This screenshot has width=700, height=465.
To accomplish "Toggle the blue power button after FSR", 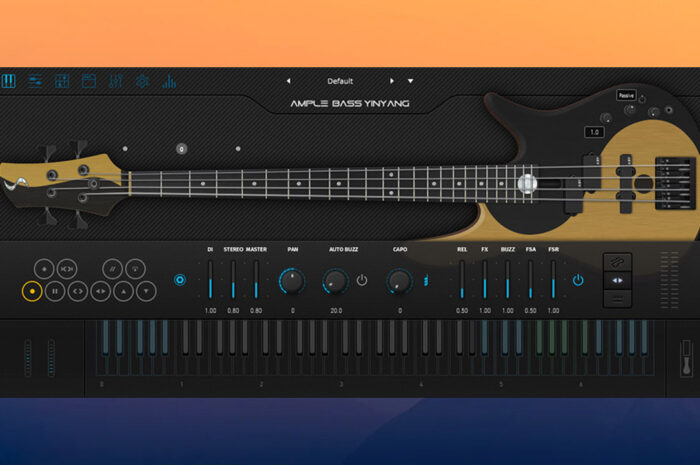I will pyautogui.click(x=578, y=280).
